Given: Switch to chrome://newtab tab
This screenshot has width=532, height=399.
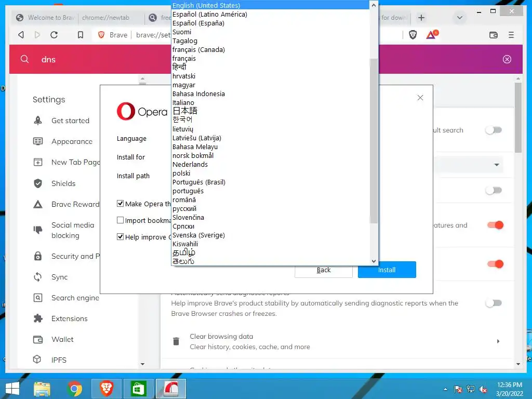Looking at the screenshot, I should coord(111,18).
